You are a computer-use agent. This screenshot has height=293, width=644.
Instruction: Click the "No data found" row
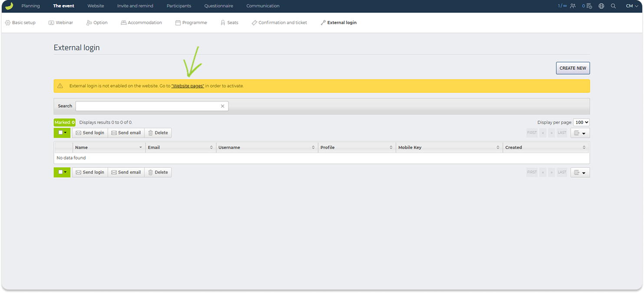pyautogui.click(x=322, y=158)
